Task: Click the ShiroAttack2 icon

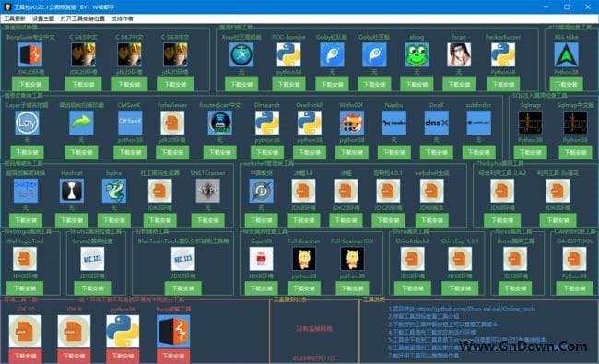Action: point(412,259)
